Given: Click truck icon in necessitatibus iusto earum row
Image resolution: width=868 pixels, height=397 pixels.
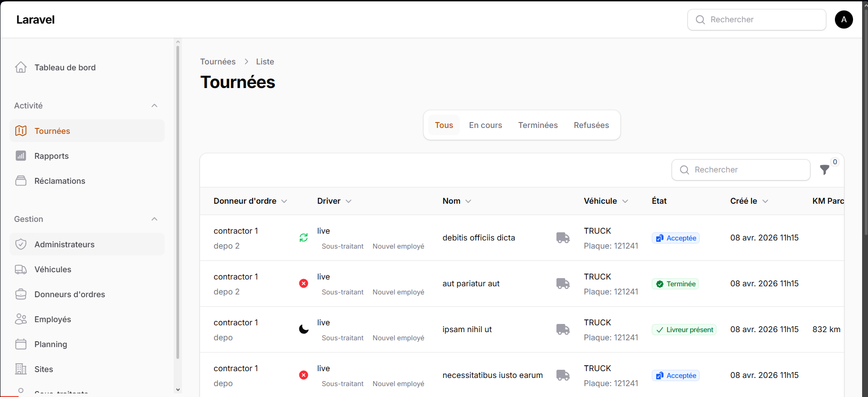Looking at the screenshot, I should (x=563, y=375).
